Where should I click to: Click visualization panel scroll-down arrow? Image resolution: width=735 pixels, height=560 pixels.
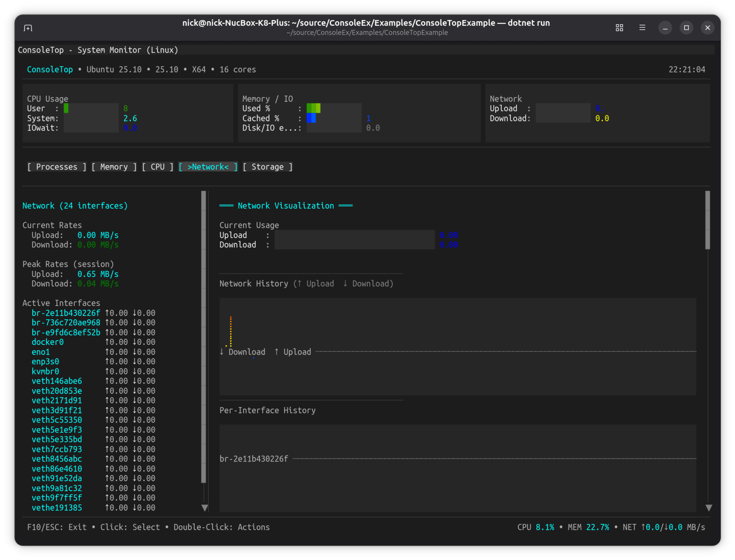709,508
